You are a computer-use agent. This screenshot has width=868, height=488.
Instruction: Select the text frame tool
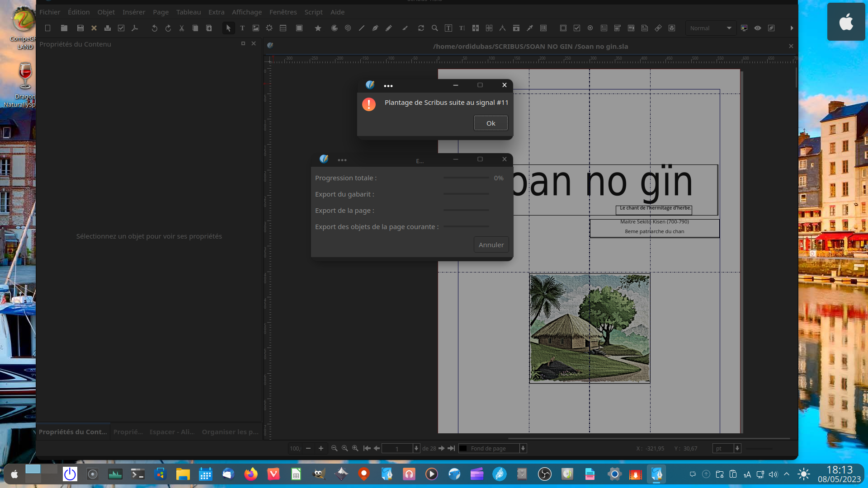point(242,28)
